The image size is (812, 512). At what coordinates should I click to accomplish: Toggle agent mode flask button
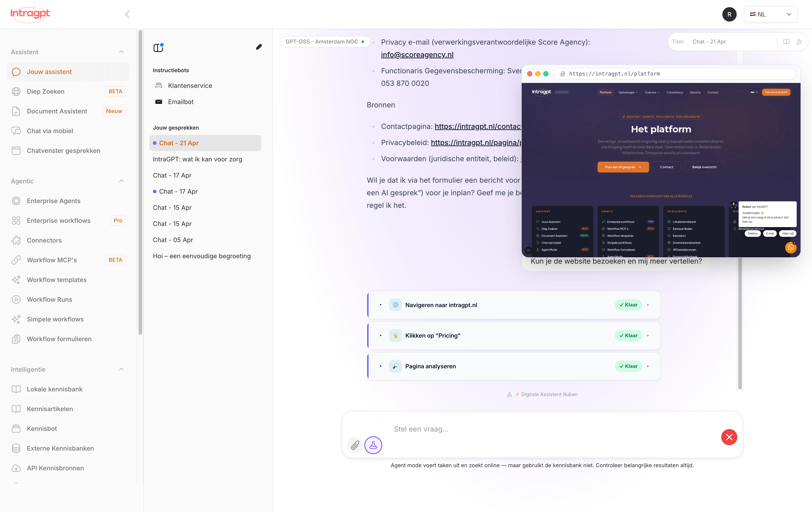(373, 445)
